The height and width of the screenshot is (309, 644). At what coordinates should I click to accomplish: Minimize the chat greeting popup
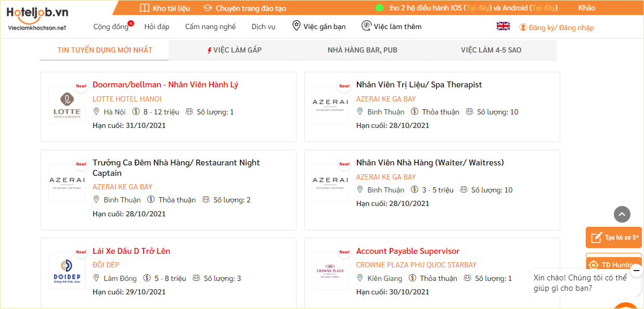[x=636, y=271]
